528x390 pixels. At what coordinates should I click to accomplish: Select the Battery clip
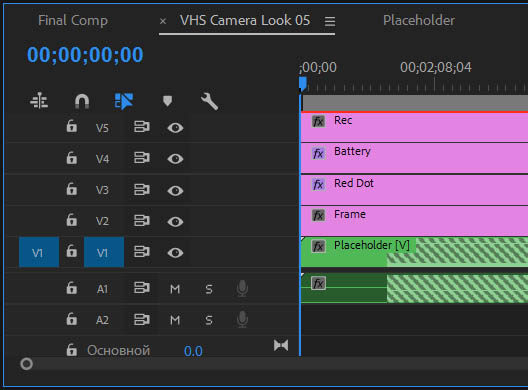414,158
